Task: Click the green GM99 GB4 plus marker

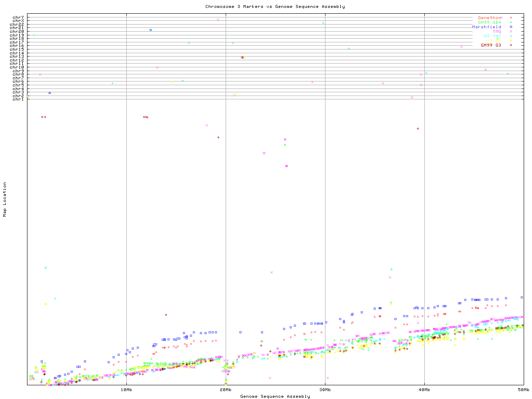Action: click(511, 22)
